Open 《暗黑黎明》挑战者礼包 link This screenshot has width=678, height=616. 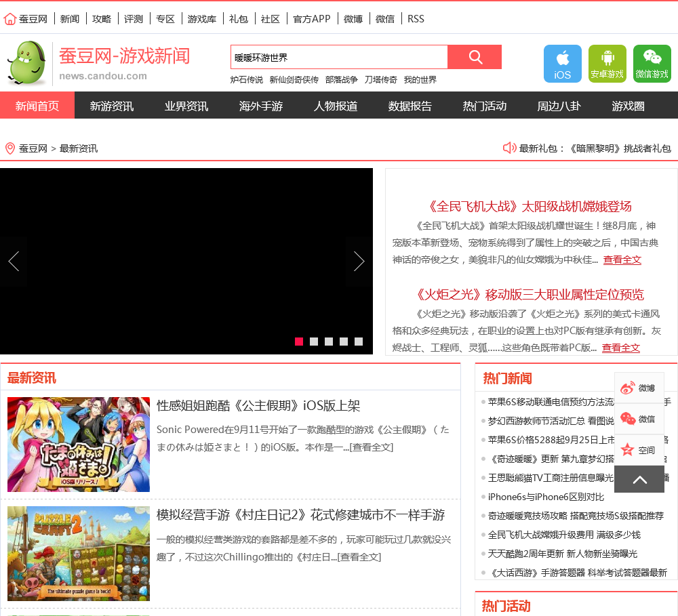point(619,148)
